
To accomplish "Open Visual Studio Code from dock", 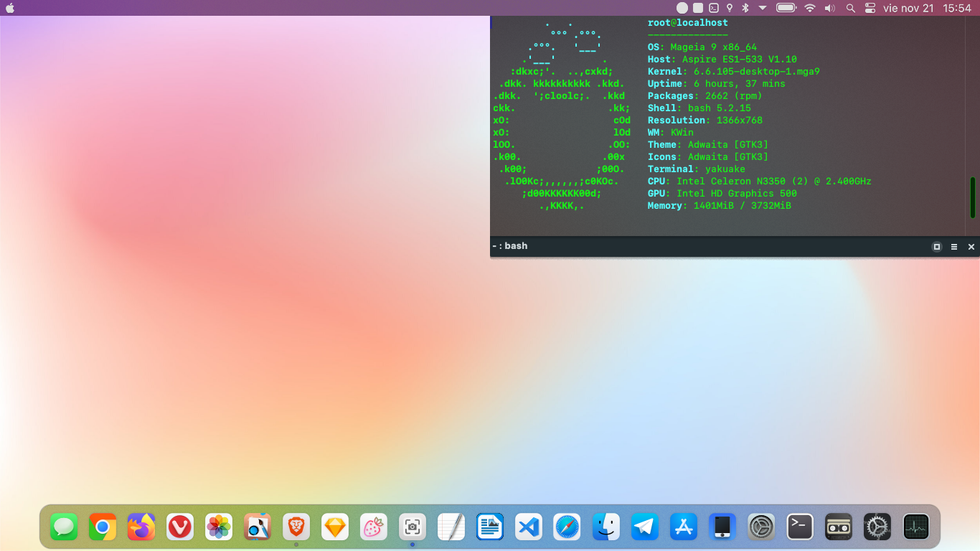I will tap(529, 527).
